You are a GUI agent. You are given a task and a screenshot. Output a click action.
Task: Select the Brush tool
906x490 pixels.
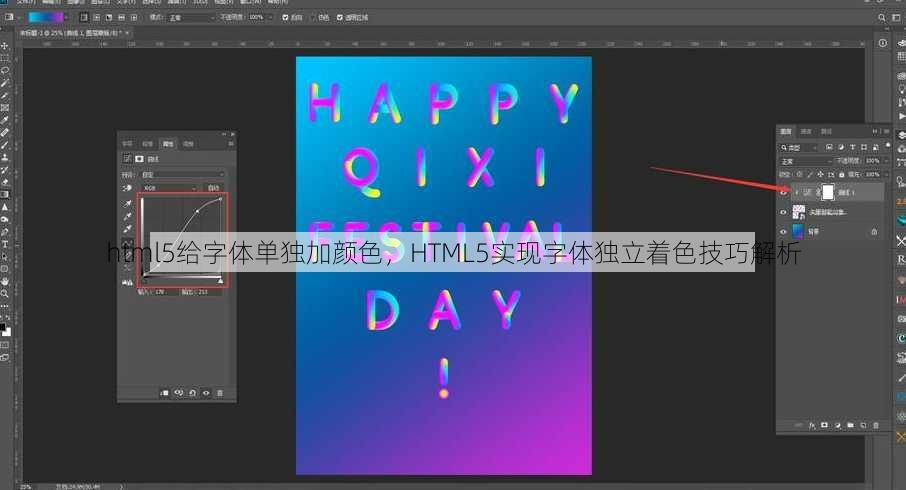coord(5,145)
